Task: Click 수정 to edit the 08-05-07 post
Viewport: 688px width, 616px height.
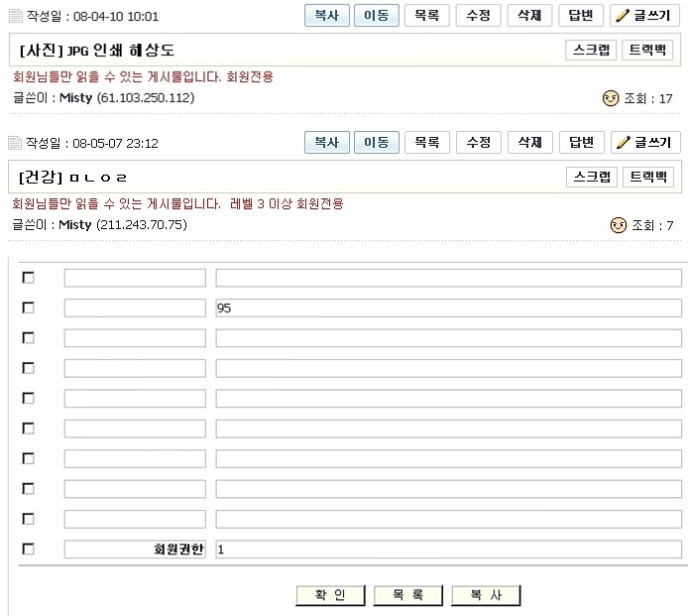Action: (x=479, y=142)
